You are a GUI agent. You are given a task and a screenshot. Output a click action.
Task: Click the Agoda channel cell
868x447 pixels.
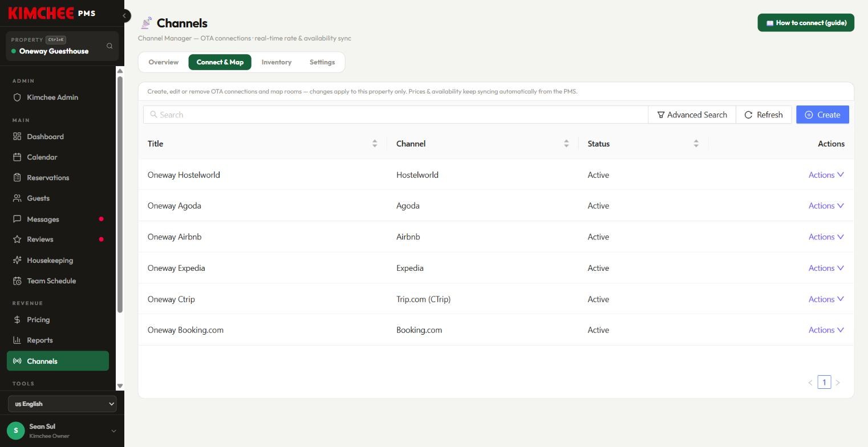click(x=408, y=206)
